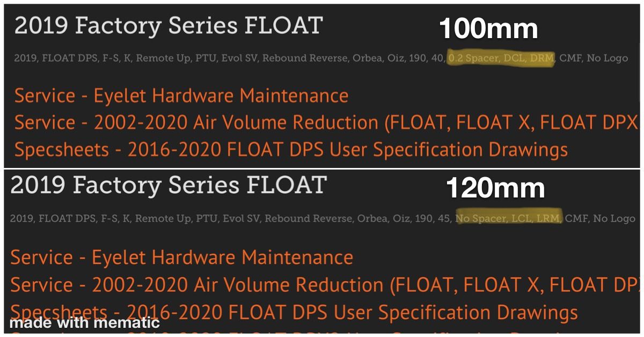The image size is (644, 337).
Task: Click 'CMF, No Logo' in the 100mm spec line
Action: (x=594, y=58)
